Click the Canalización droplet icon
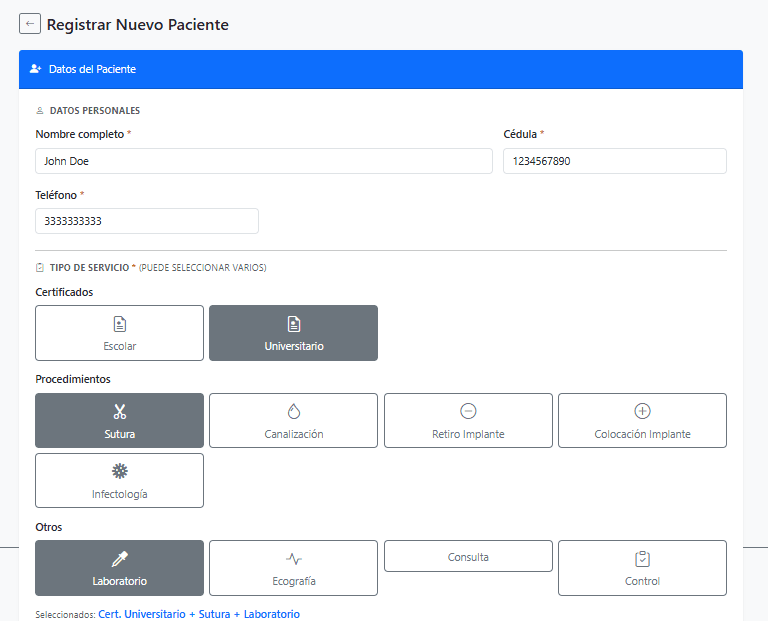Image resolution: width=768 pixels, height=621 pixels. point(293,411)
